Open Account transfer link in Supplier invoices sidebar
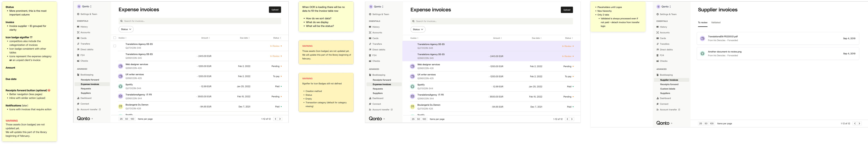Screen dimensions: 868x144 point(668,110)
